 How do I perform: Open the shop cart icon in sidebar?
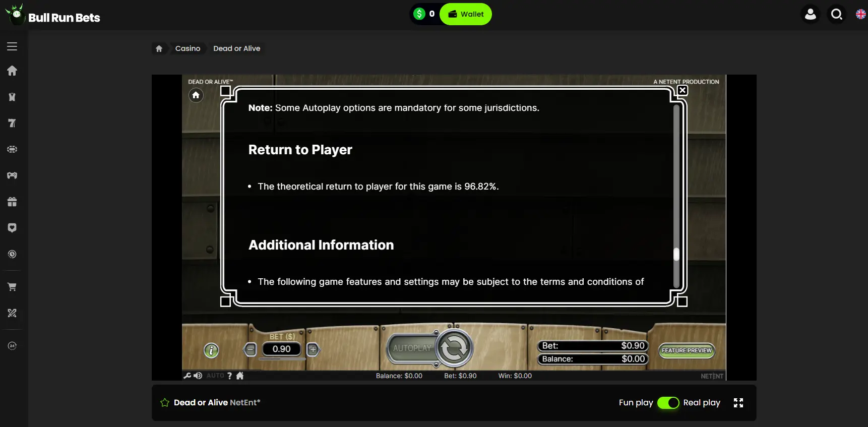12,287
